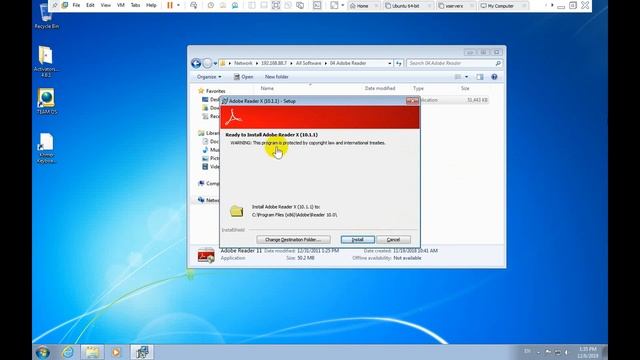Go back in the Explorer window
This screenshot has height=360, width=640.
(x=196, y=63)
